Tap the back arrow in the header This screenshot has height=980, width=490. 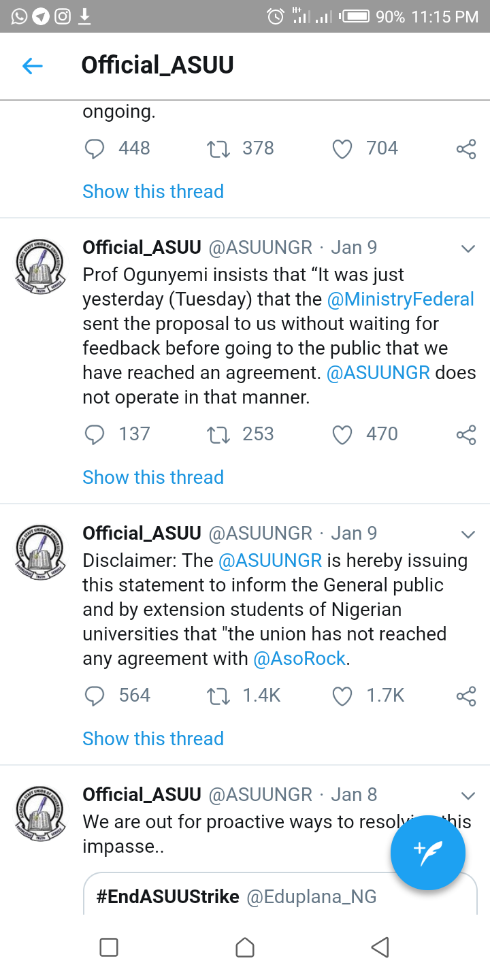click(32, 66)
